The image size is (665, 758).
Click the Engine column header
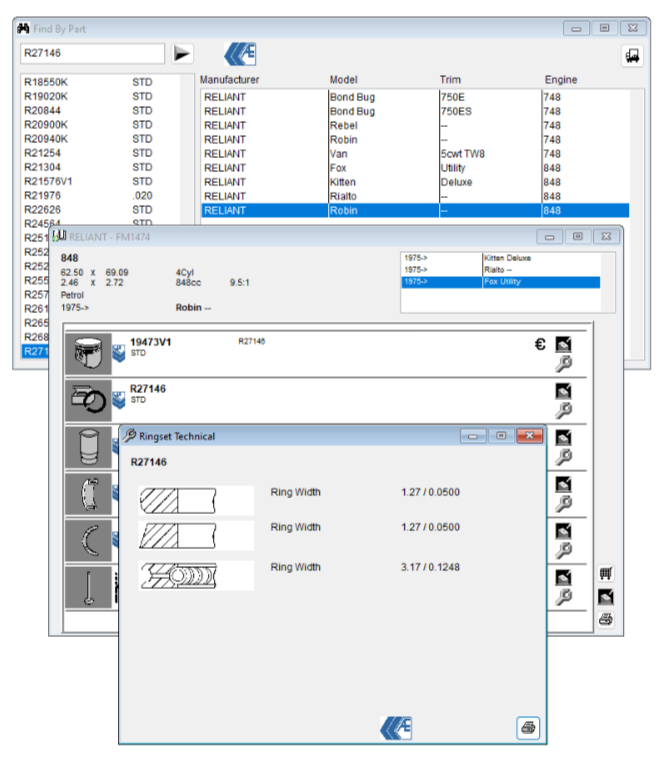pos(561,80)
